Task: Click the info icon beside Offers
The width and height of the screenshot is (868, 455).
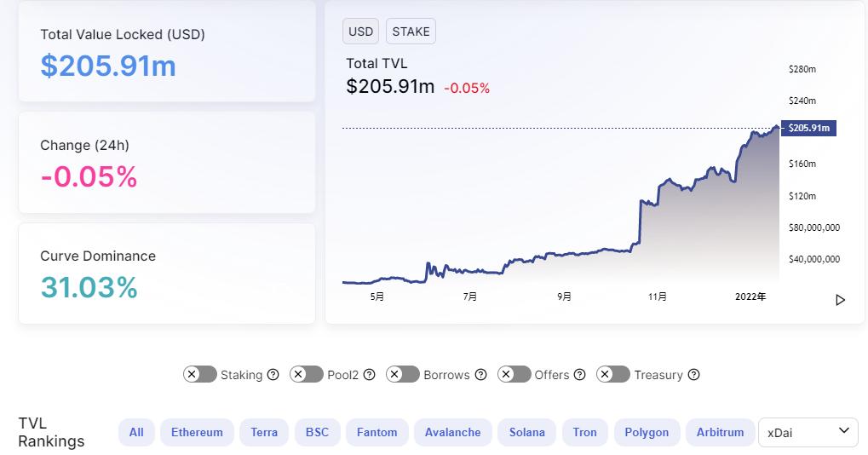Action: point(580,375)
